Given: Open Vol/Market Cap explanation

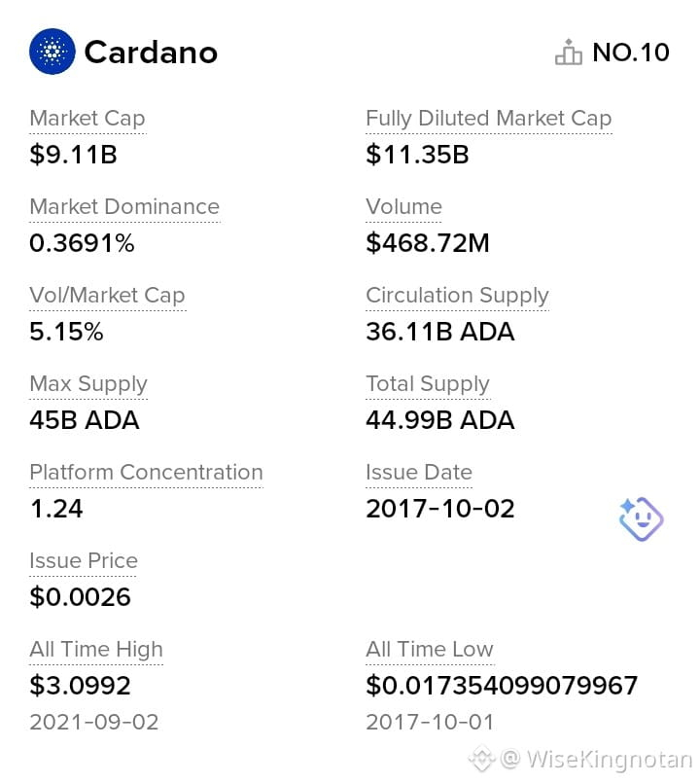Looking at the screenshot, I should 107,296.
